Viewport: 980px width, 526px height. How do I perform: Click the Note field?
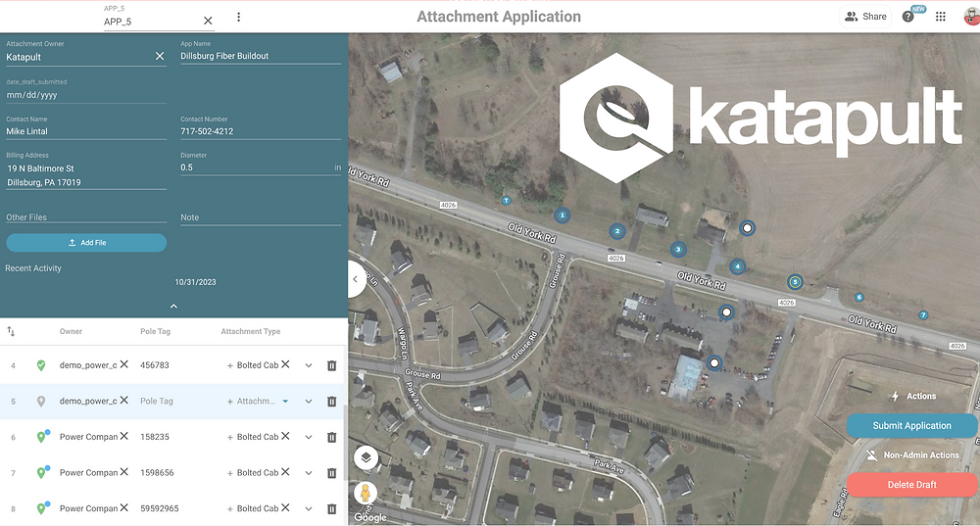tap(261, 217)
